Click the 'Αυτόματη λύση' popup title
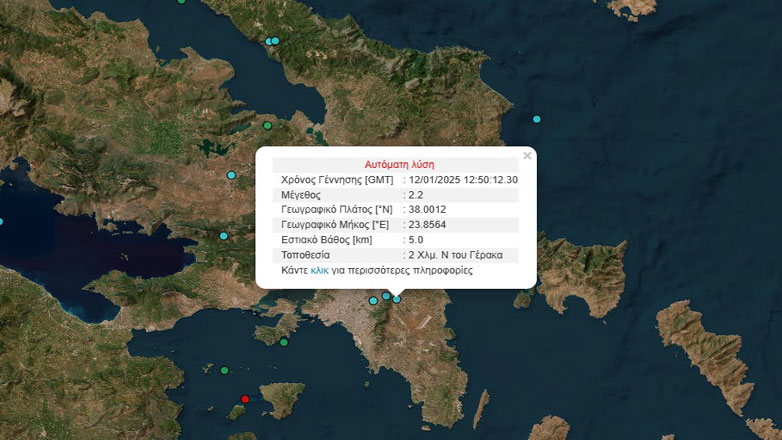The width and height of the screenshot is (782, 440). coord(399,165)
